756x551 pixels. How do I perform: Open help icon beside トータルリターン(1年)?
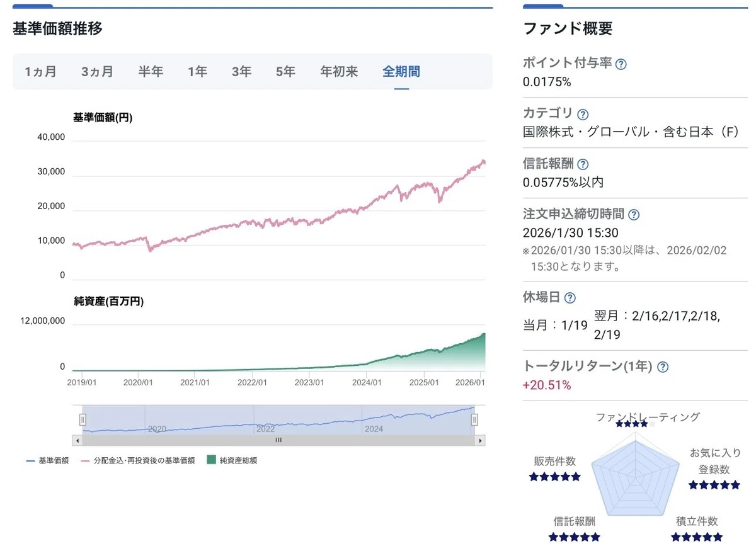point(663,367)
